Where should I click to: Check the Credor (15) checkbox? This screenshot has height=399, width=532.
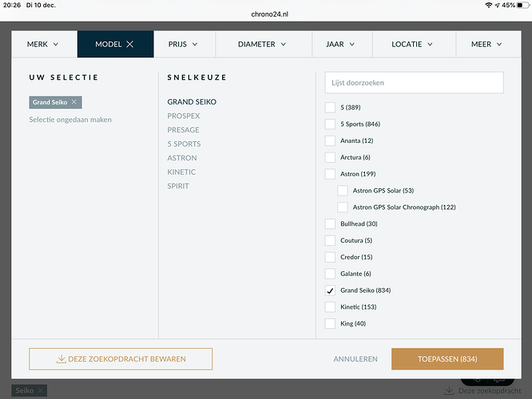click(330, 257)
